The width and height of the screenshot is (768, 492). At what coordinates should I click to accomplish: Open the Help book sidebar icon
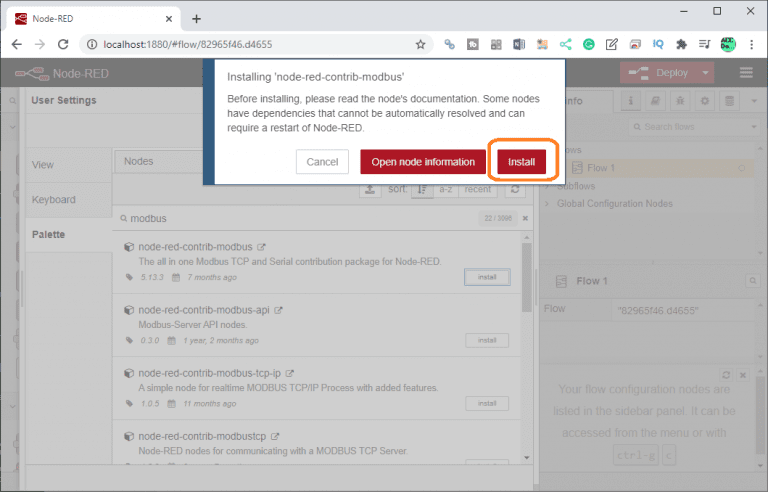pyautogui.click(x=656, y=101)
